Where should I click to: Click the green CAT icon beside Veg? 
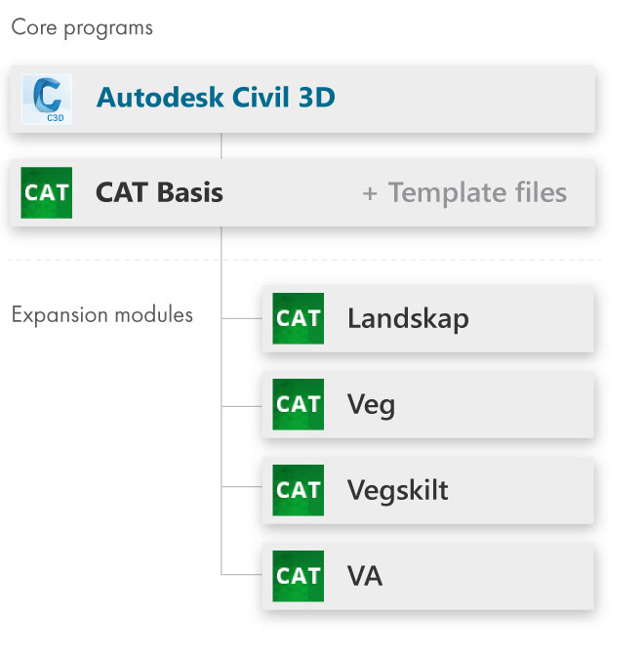pyautogui.click(x=298, y=404)
